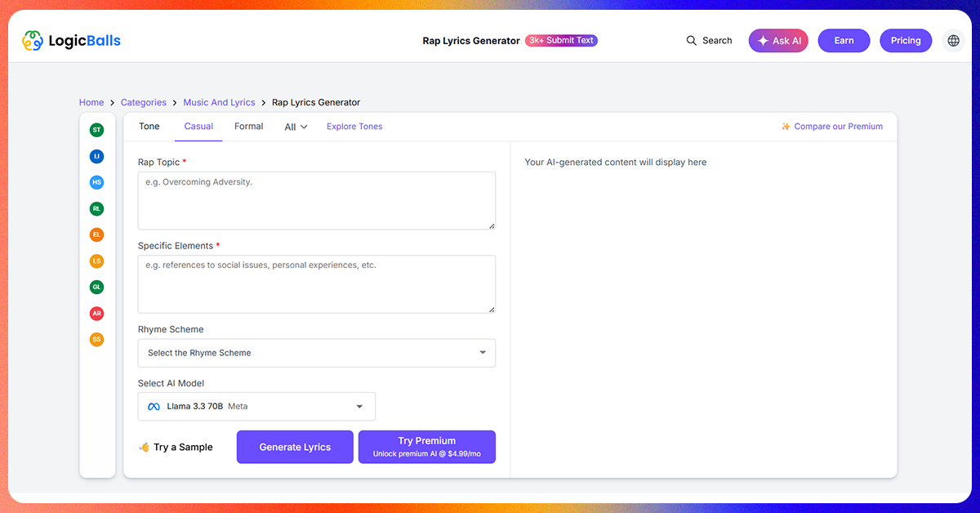This screenshot has width=980, height=513.
Task: Open the orange EL sidebar icon
Action: point(97,234)
